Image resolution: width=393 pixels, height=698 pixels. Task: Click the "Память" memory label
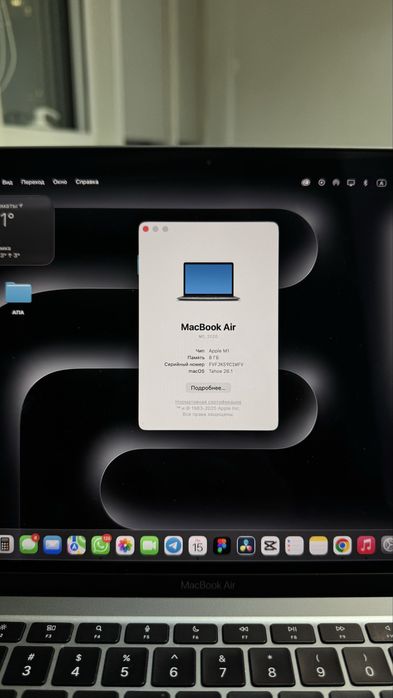[196, 357]
